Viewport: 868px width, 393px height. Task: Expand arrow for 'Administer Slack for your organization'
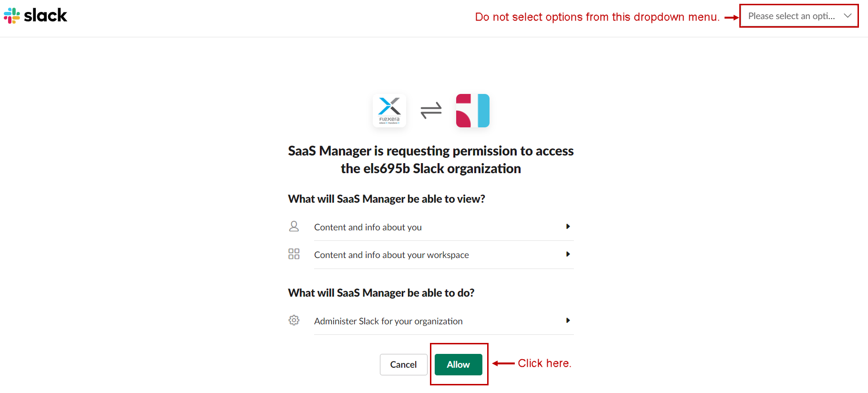pos(568,321)
